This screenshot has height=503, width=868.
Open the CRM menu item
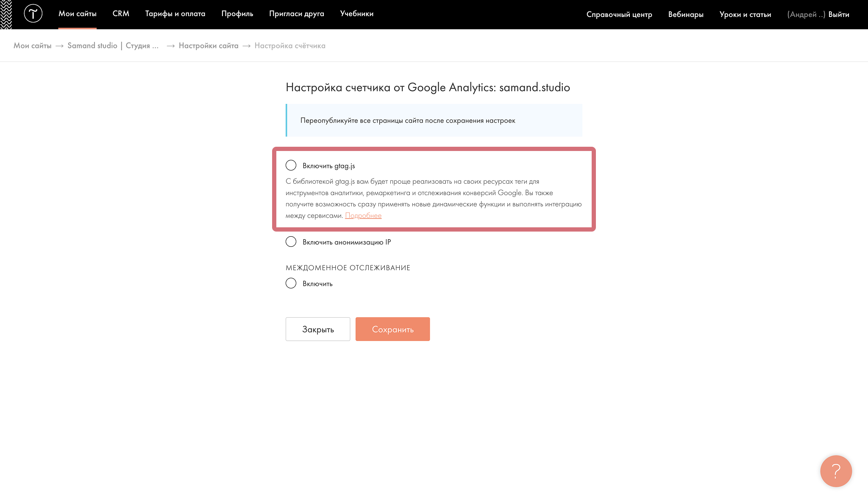click(x=121, y=14)
